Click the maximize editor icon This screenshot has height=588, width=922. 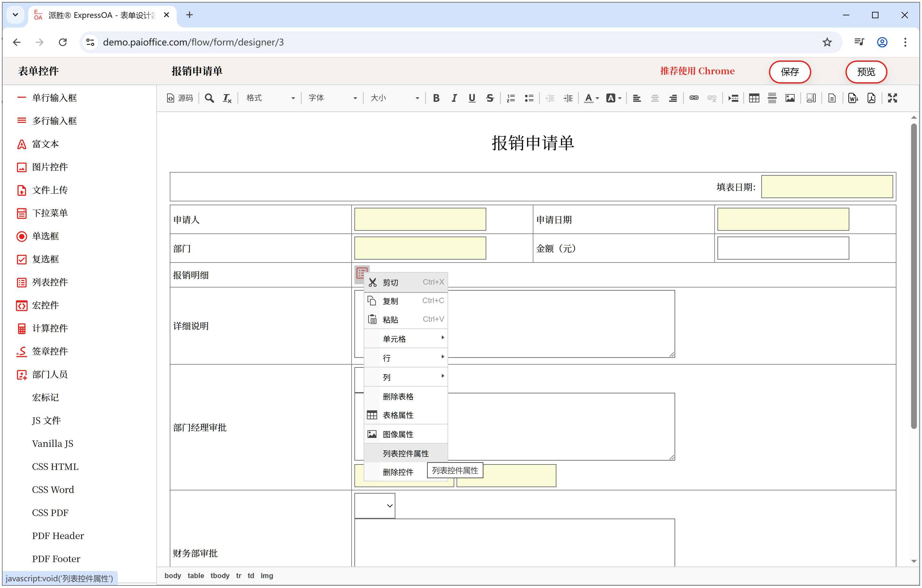pyautogui.click(x=892, y=98)
